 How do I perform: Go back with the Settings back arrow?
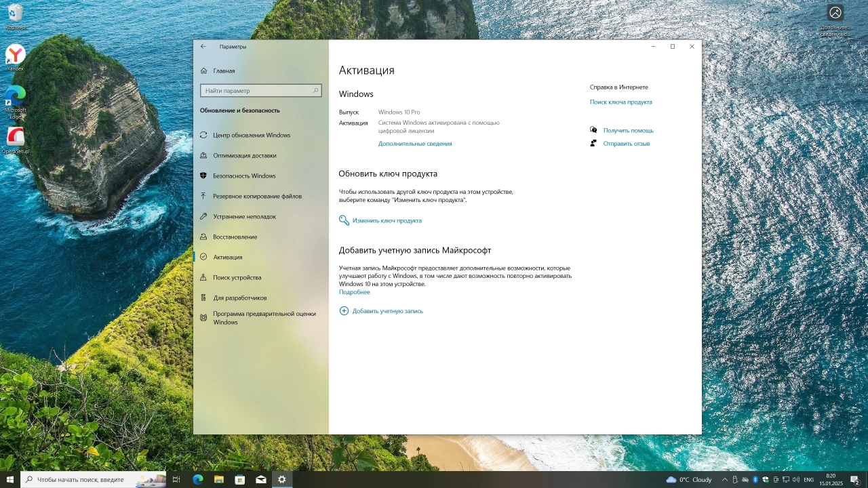[x=203, y=47]
